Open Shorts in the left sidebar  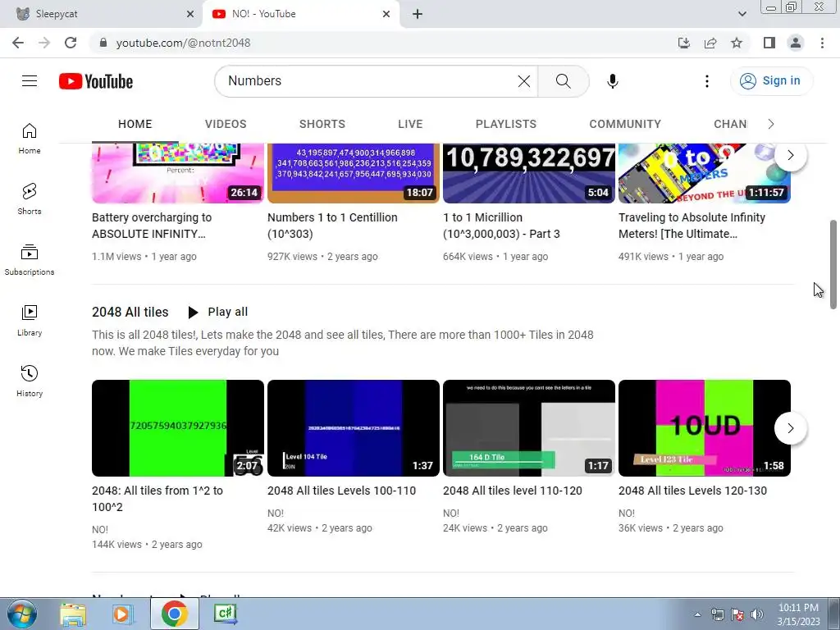tap(30, 199)
